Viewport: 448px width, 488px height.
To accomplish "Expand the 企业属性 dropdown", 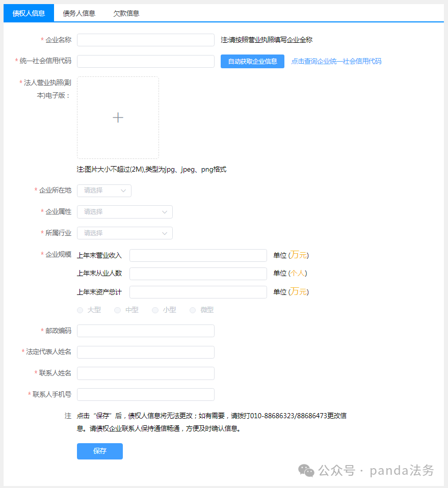I will click(124, 212).
